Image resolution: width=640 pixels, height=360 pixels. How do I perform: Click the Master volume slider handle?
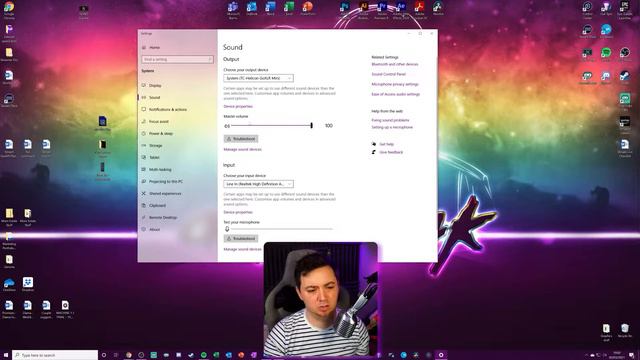[311, 126]
